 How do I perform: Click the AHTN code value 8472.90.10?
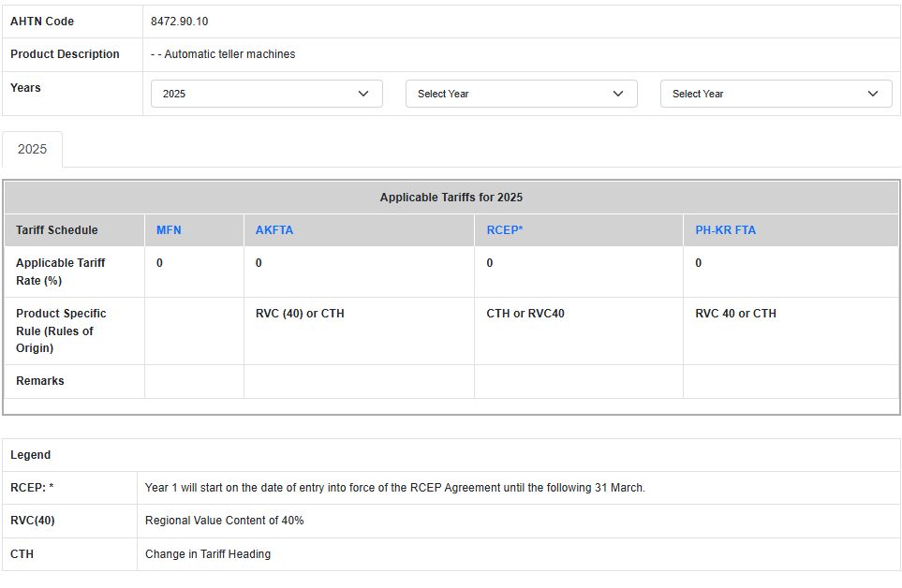pyautogui.click(x=179, y=22)
